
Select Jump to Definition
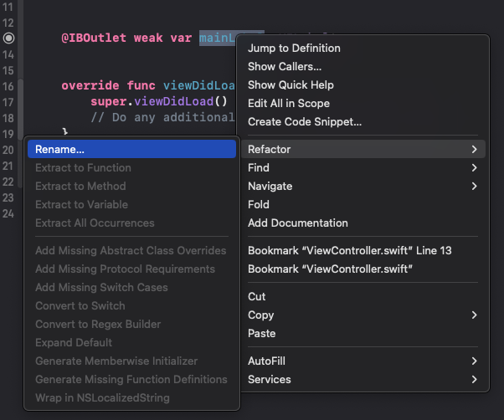(x=294, y=49)
